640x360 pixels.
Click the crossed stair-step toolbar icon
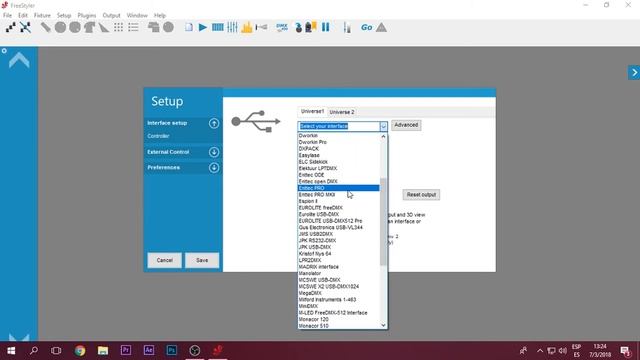click(x=25, y=27)
